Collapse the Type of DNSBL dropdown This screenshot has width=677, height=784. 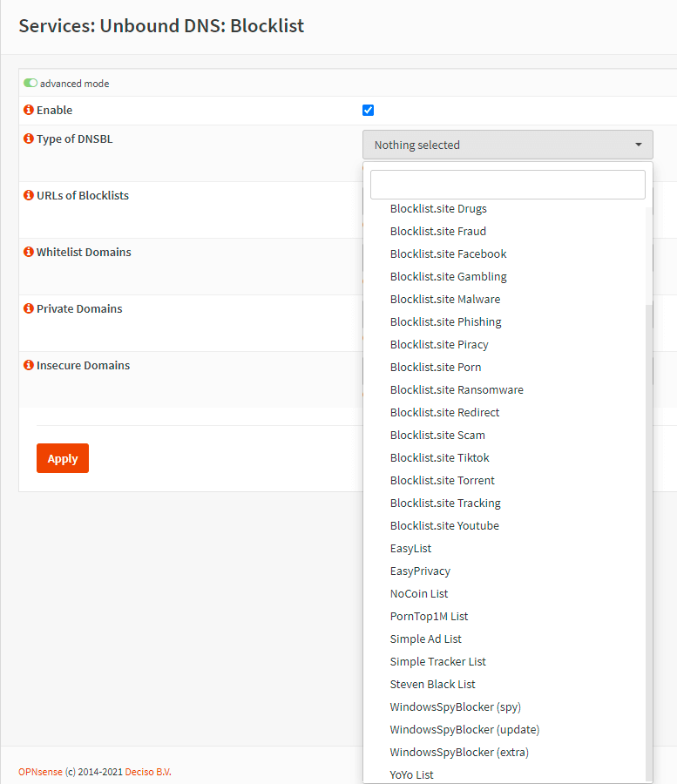(507, 145)
